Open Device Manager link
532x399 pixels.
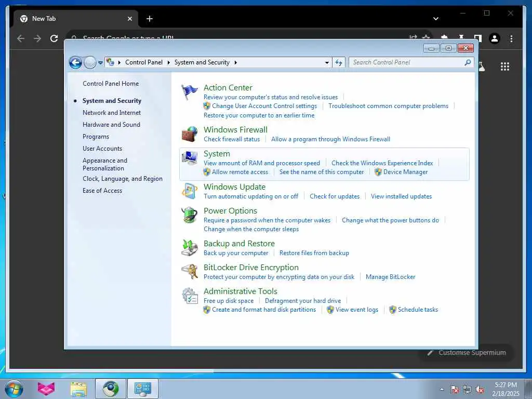click(405, 171)
